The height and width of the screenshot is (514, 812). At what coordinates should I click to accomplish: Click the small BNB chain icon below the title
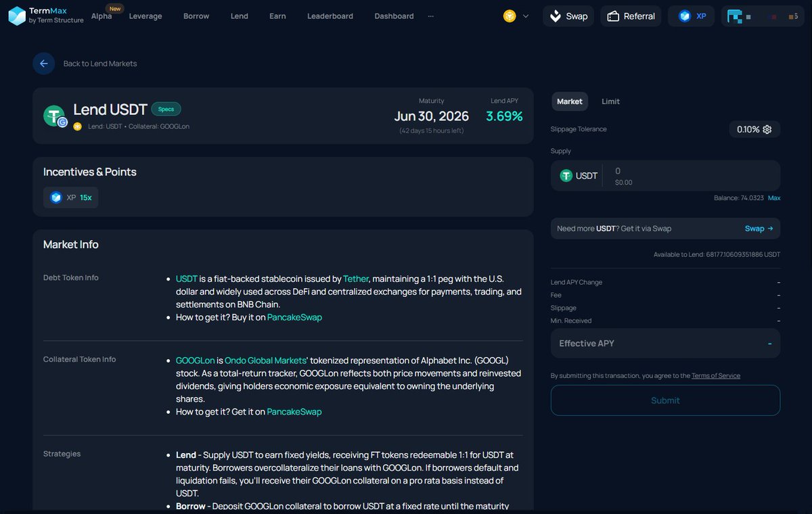78,126
